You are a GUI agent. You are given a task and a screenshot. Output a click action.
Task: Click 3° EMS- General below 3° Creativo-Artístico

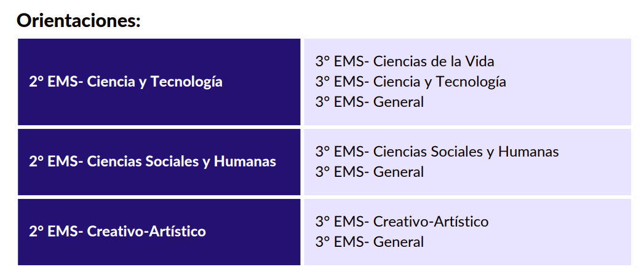click(x=370, y=242)
